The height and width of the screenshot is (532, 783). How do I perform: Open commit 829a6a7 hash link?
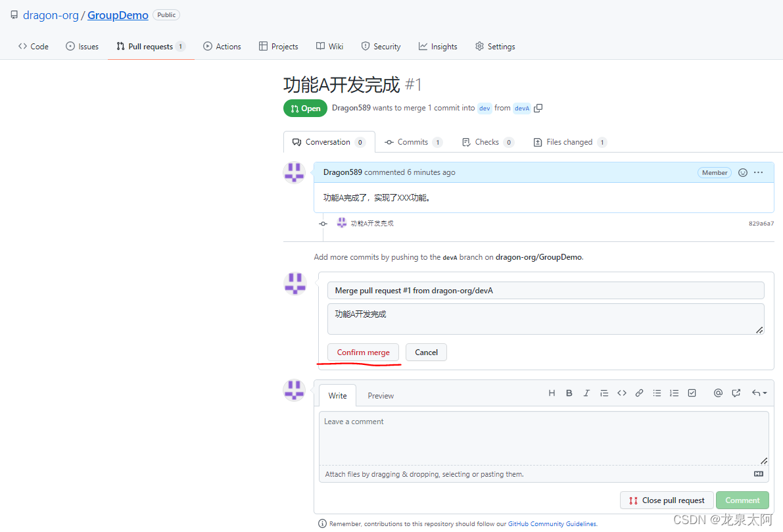pos(761,224)
